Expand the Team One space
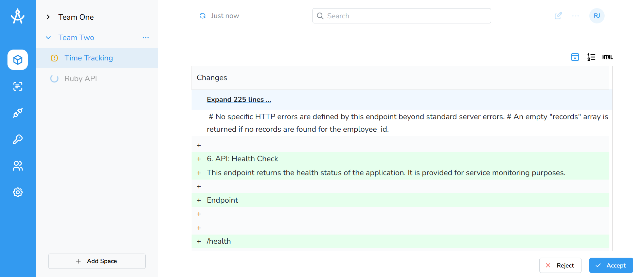Image resolution: width=644 pixels, height=277 pixels. [48, 17]
